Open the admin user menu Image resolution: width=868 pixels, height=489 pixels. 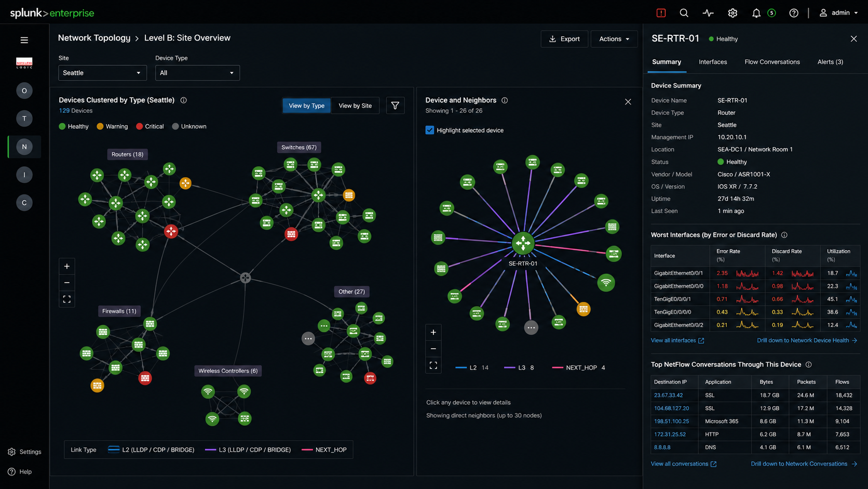click(838, 13)
